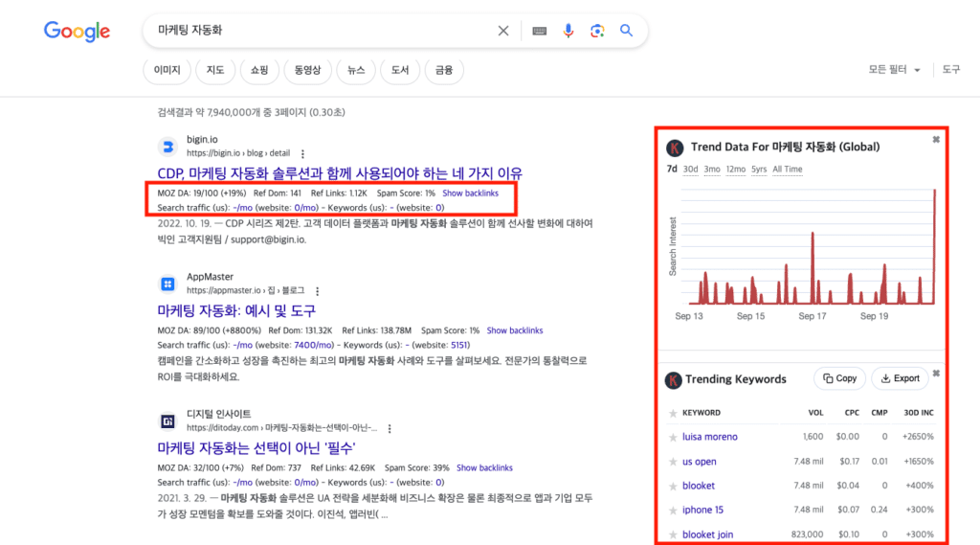Screen dimensions: 980x545
Task: Switch trend range to 5yrs
Action: point(759,170)
